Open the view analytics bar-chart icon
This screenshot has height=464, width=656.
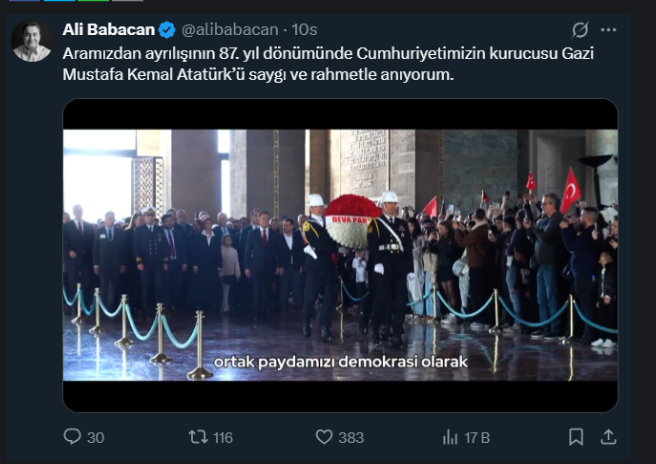[450, 438]
